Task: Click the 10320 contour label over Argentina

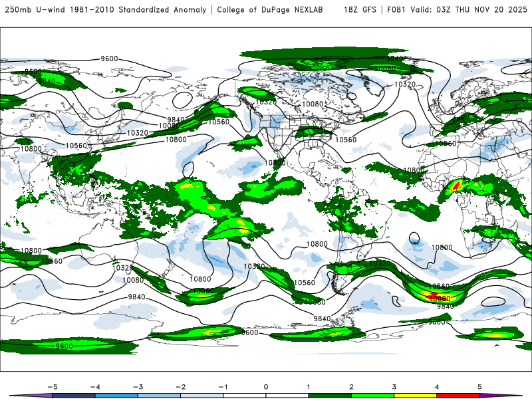Action: (x=380, y=263)
